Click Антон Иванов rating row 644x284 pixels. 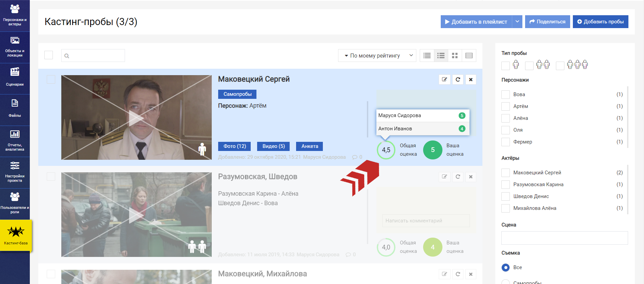coord(423,129)
